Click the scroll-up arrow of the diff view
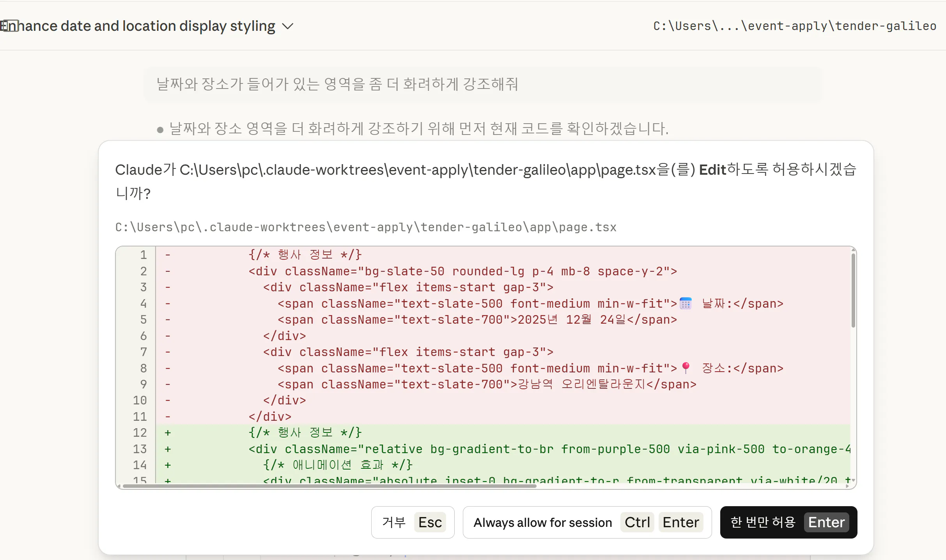This screenshot has height=560, width=946. (x=853, y=250)
